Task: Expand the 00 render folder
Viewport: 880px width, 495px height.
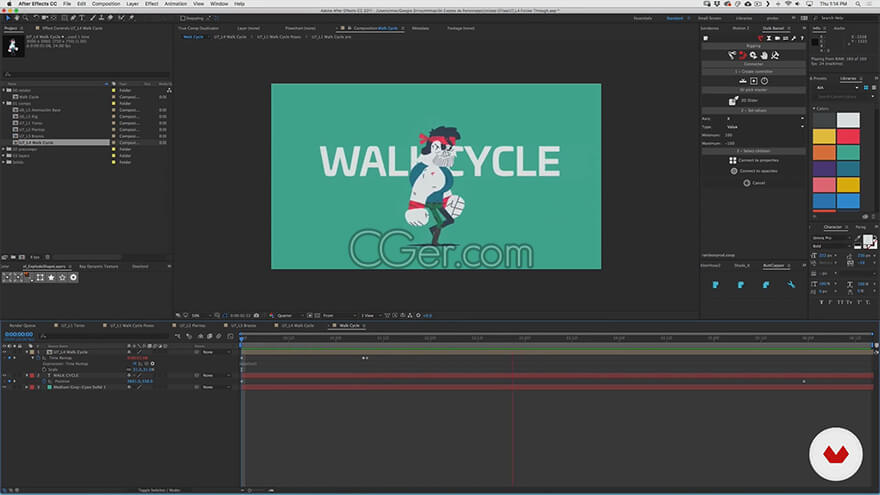Action: point(3,90)
